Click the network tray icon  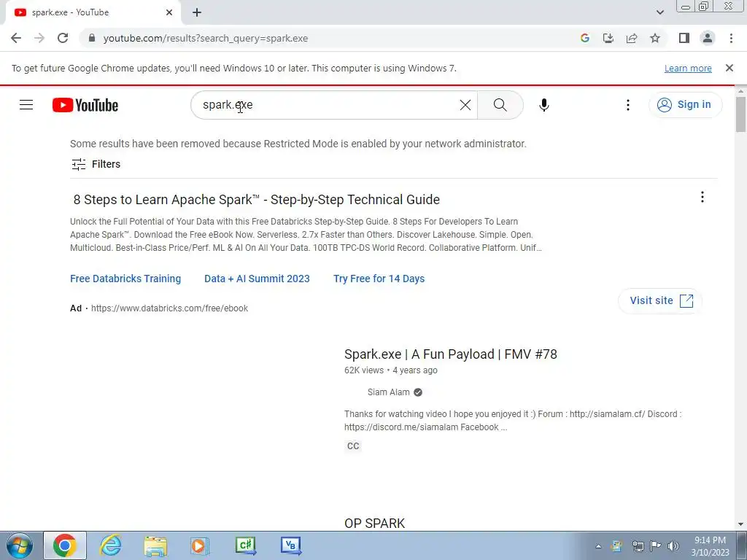tap(638, 546)
